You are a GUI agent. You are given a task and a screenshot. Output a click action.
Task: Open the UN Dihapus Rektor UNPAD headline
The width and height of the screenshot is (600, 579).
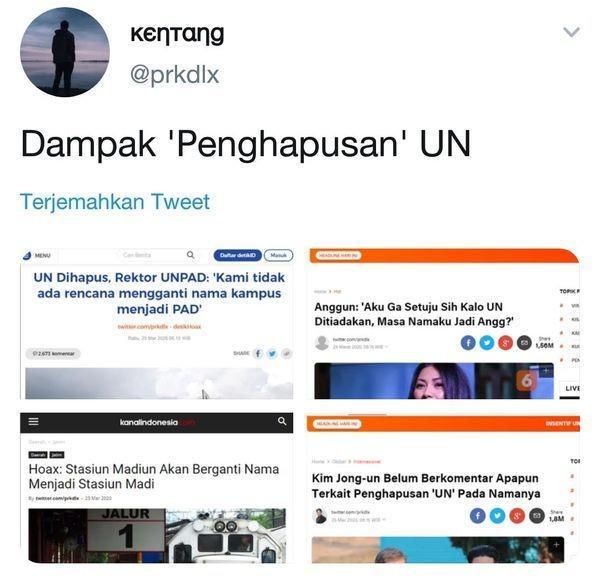(159, 293)
